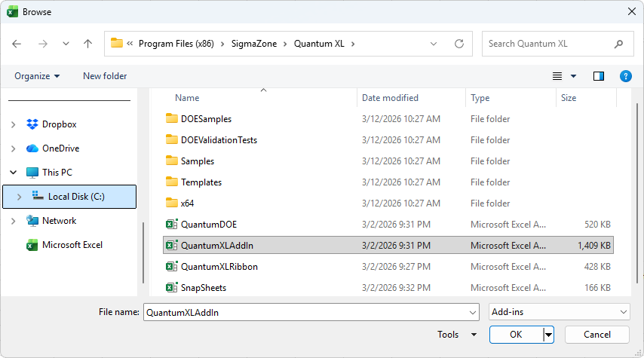Click the DOEValidationTests folder icon

[x=172, y=139]
